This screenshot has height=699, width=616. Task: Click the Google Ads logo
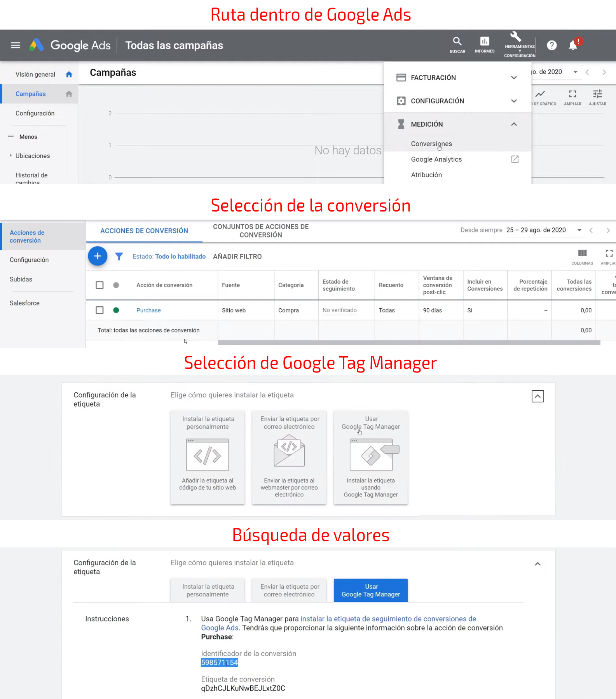(70, 45)
